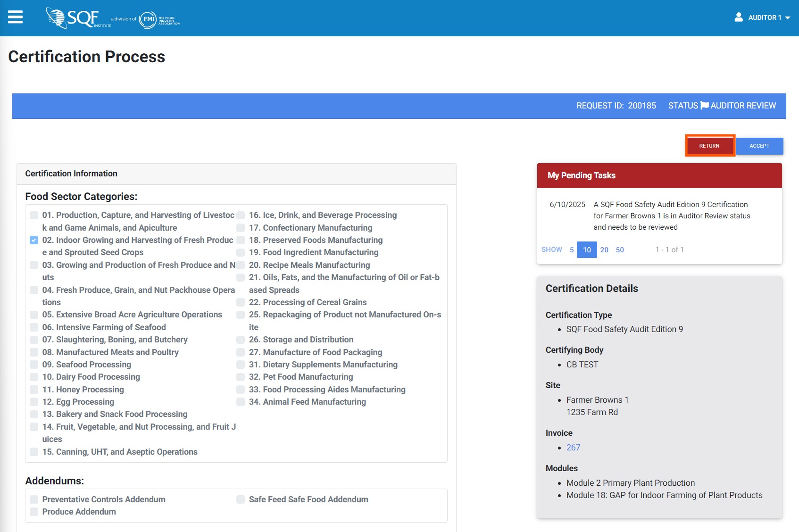799x532 pixels.
Task: Select the active 10 per page option
Action: point(587,250)
